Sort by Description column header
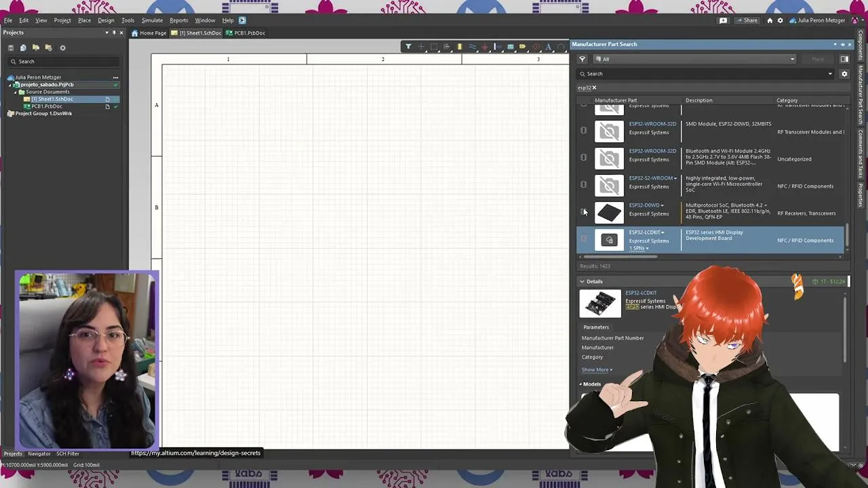The width and height of the screenshot is (868, 488). tap(698, 100)
